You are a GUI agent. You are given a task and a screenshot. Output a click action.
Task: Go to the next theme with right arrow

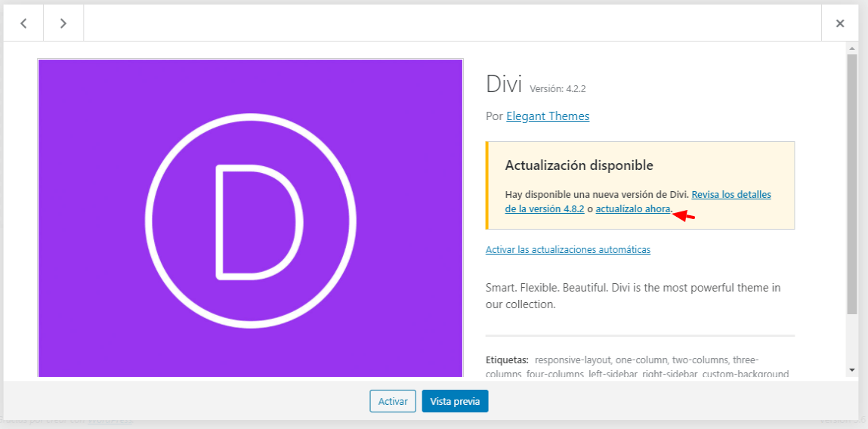63,23
